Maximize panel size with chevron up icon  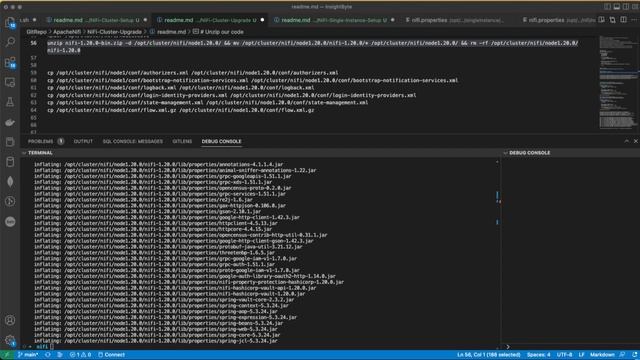[x=627, y=141]
